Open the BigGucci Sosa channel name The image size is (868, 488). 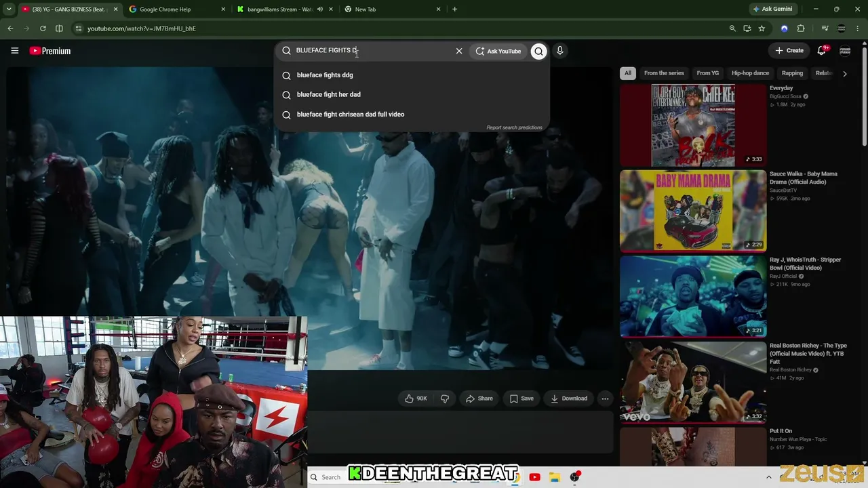[x=785, y=96]
